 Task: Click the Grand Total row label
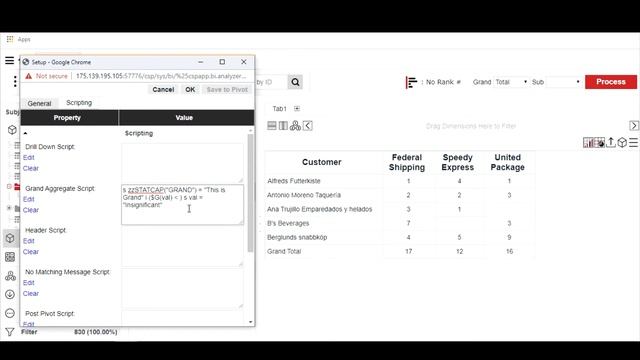(x=284, y=251)
